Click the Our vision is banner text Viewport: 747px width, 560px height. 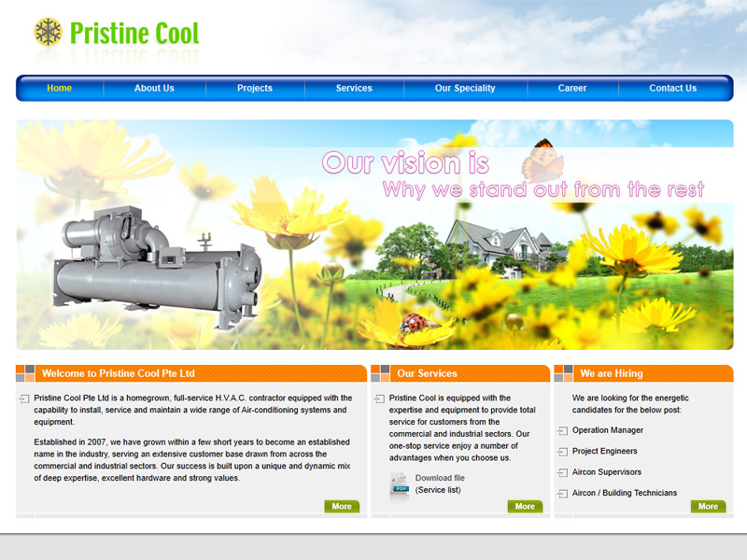pyautogui.click(x=405, y=162)
